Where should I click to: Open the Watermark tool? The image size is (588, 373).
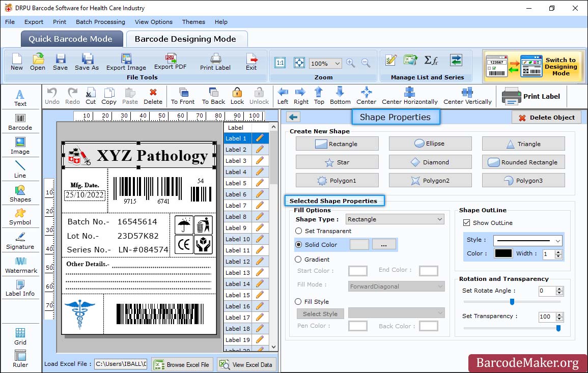[x=20, y=265]
